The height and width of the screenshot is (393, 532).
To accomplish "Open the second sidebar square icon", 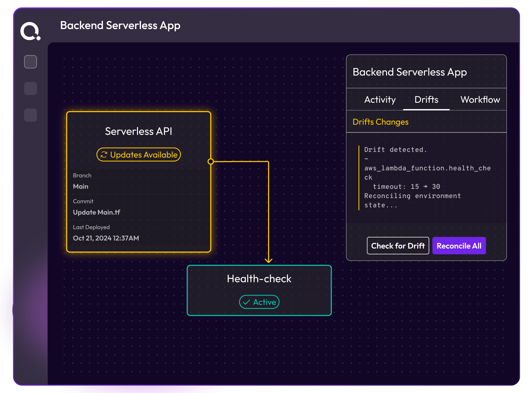I will point(30,88).
